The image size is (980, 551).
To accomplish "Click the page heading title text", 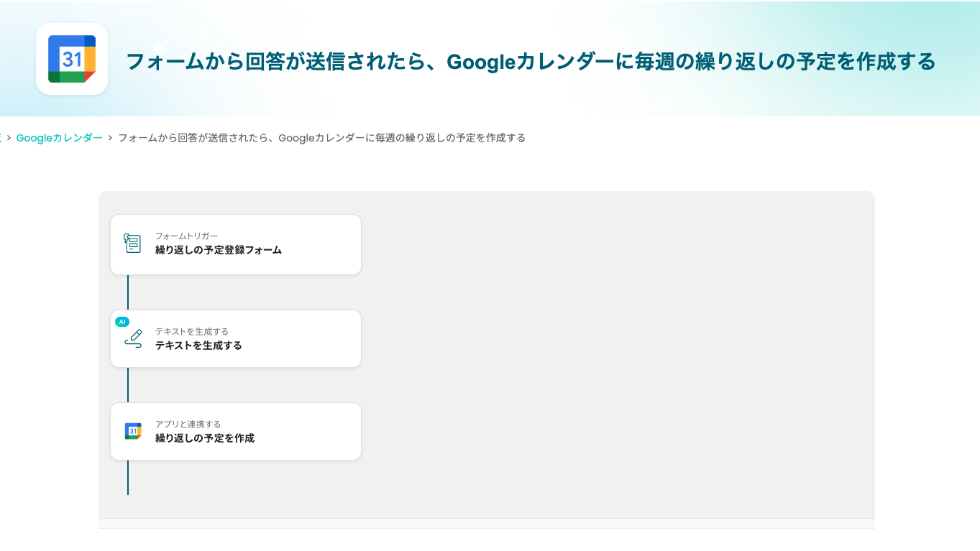I will pos(531,62).
